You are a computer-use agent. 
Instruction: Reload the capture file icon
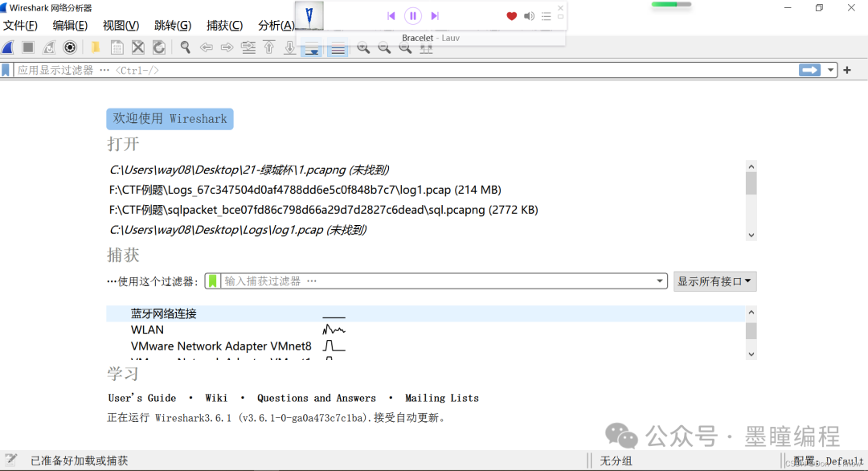pyautogui.click(x=159, y=47)
